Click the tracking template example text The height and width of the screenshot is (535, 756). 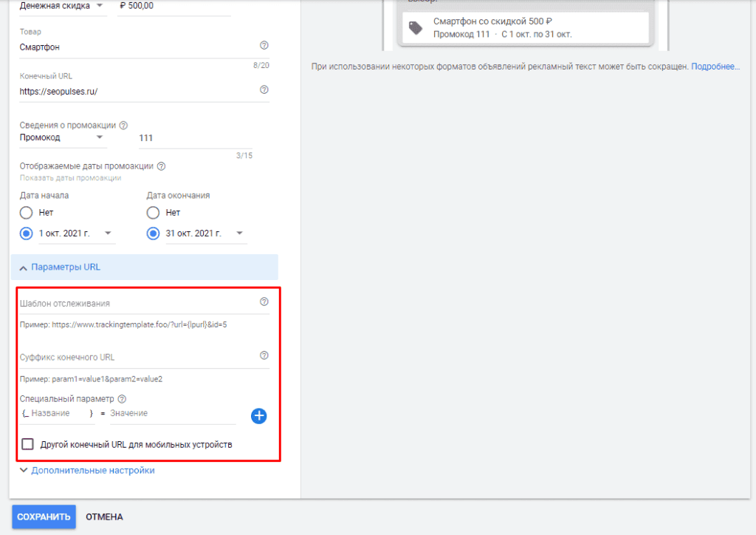123,324
